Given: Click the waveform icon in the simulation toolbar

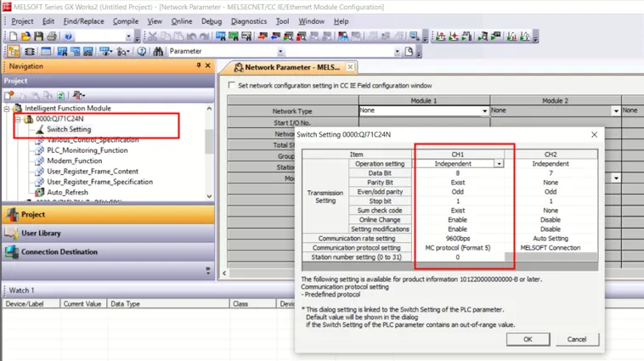Looking at the screenshot, I should (466, 37).
